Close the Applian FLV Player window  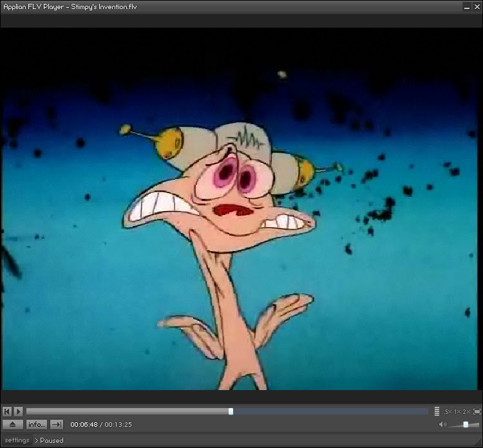[477, 7]
